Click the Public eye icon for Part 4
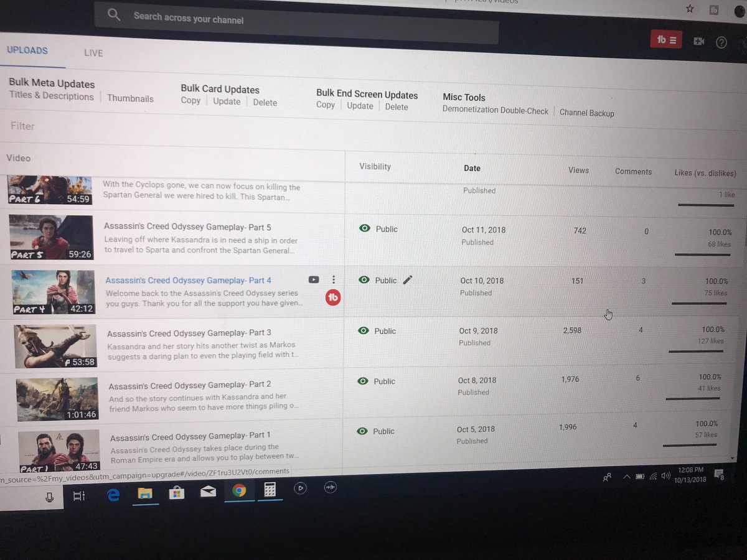 (x=365, y=280)
